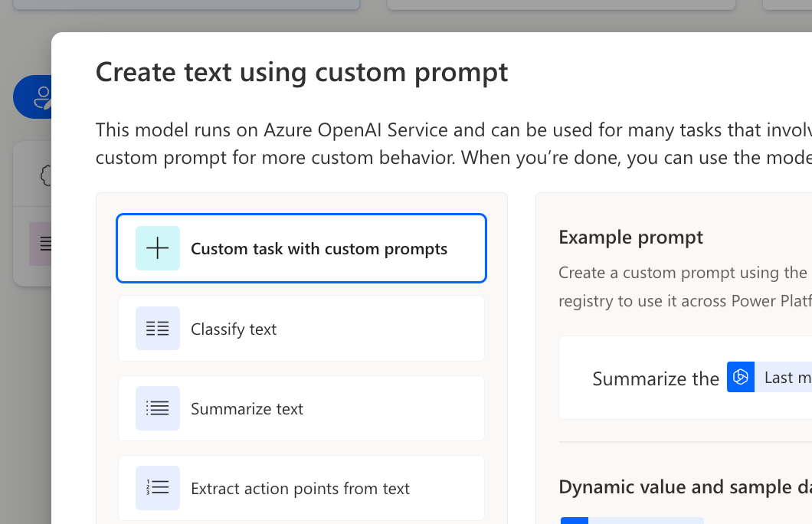Click the Summarize text list icon

pos(158,408)
